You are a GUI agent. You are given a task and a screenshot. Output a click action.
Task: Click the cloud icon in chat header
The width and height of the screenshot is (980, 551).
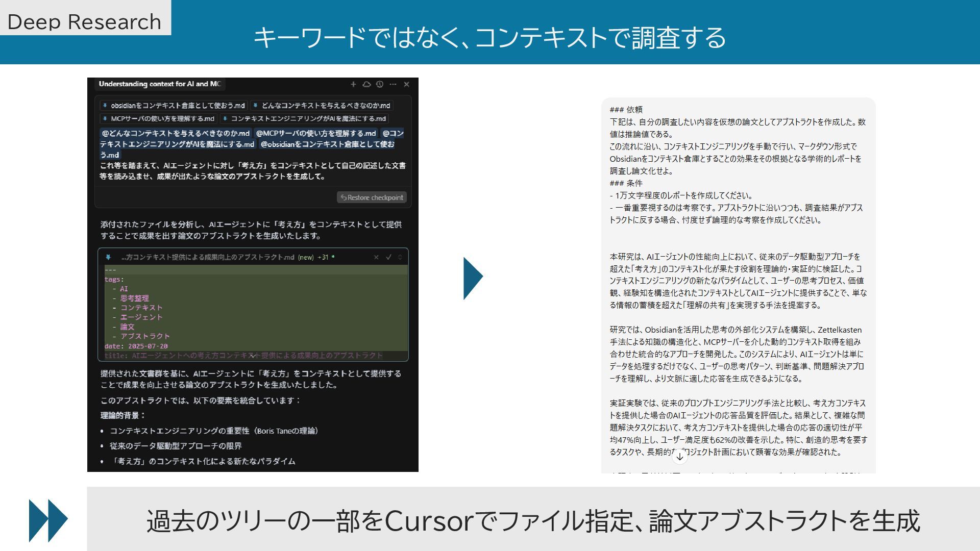point(366,84)
